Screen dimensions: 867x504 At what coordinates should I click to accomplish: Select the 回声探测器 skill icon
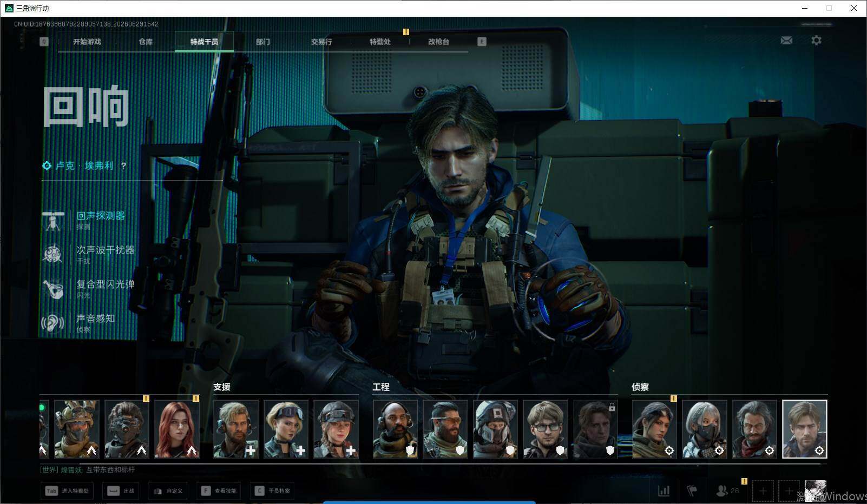[53, 220]
